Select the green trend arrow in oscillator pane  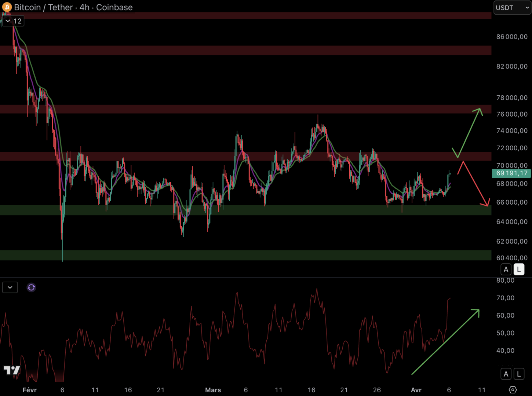click(x=445, y=342)
